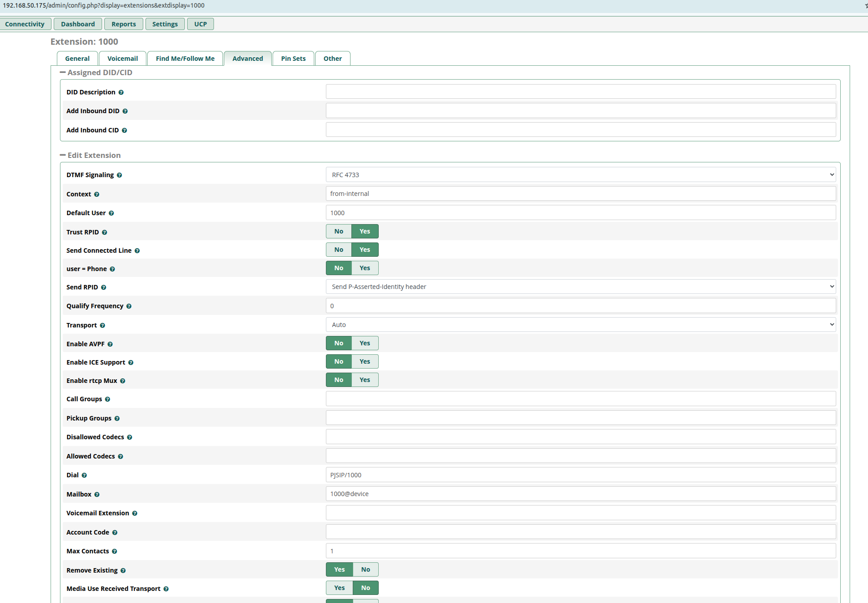Open the Connectivity menu
The width and height of the screenshot is (868, 603).
pyautogui.click(x=25, y=24)
